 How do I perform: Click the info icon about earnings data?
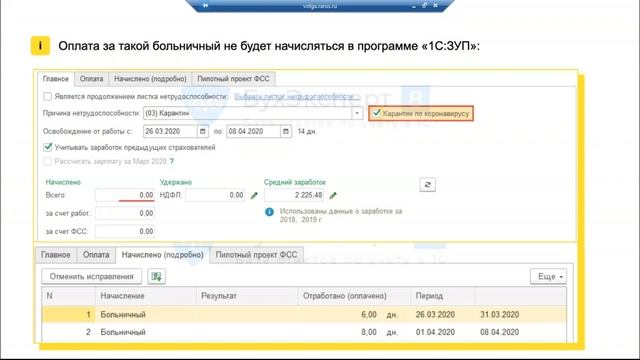[269, 211]
